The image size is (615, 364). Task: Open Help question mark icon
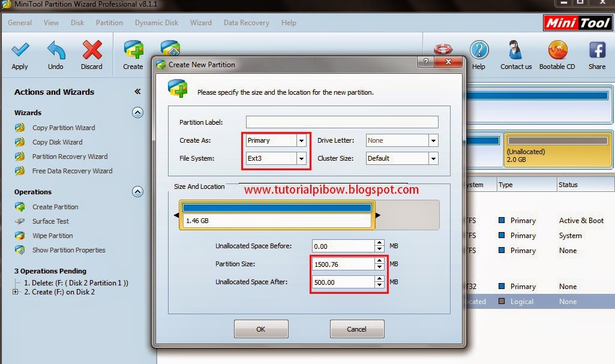[479, 50]
